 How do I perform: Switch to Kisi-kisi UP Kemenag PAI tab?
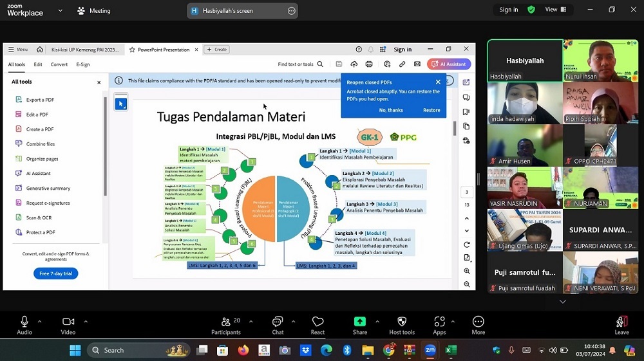point(85,50)
